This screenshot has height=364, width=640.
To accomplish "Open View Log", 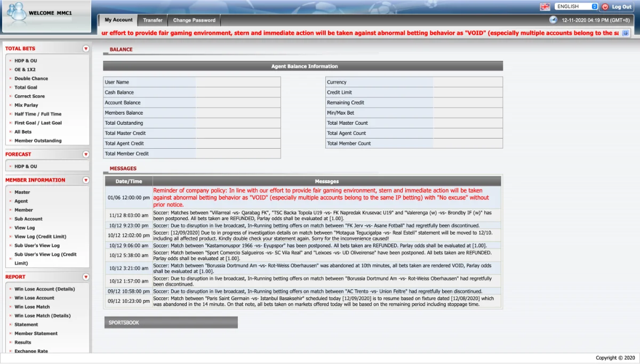I will tap(25, 228).
